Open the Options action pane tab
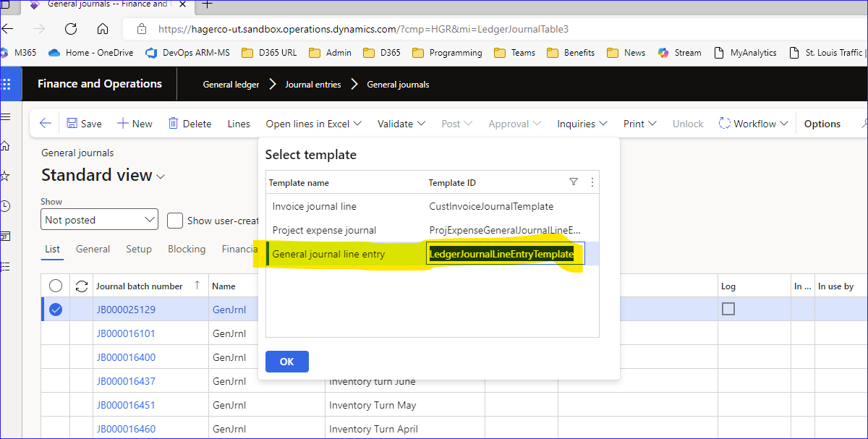The width and height of the screenshot is (868, 439). click(822, 124)
